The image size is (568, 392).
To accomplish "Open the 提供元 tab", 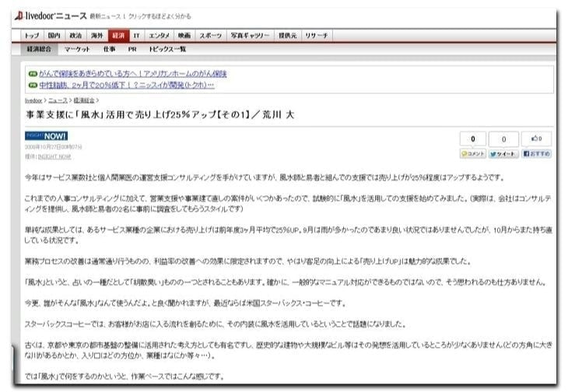I will point(287,36).
